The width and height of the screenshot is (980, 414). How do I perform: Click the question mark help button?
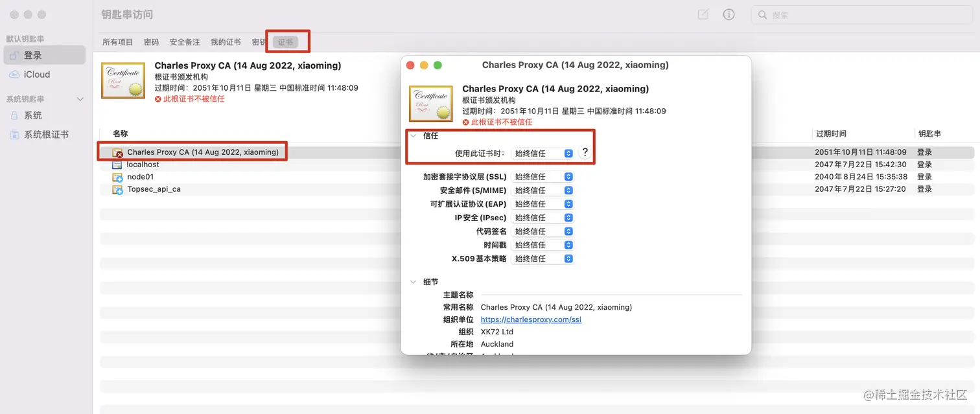pos(585,153)
